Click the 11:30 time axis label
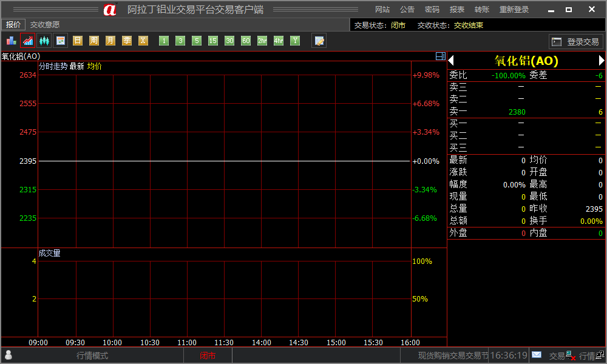Image resolution: width=607 pixels, height=364 pixels. pyautogui.click(x=224, y=343)
